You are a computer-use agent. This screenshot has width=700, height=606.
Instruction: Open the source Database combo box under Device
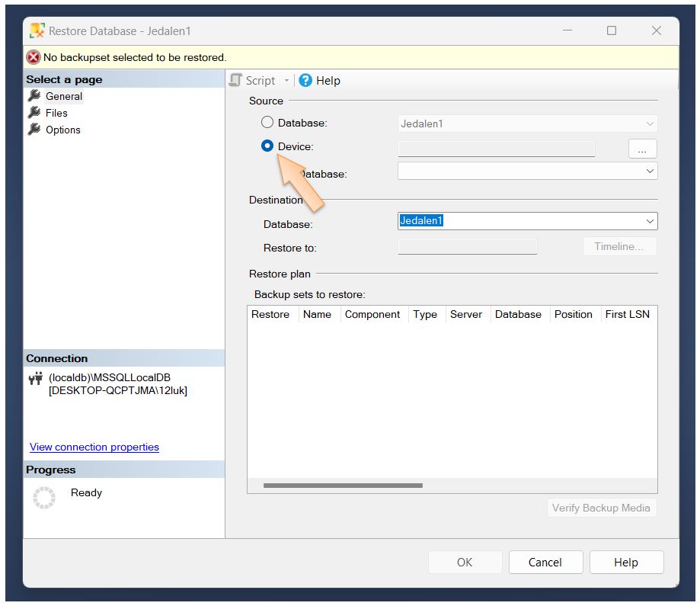click(x=527, y=172)
